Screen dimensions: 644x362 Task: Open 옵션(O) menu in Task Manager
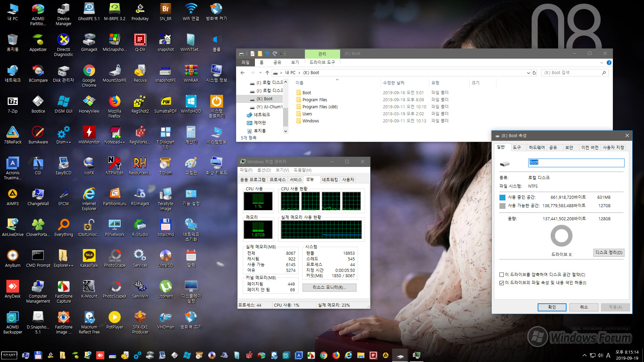[x=264, y=170]
